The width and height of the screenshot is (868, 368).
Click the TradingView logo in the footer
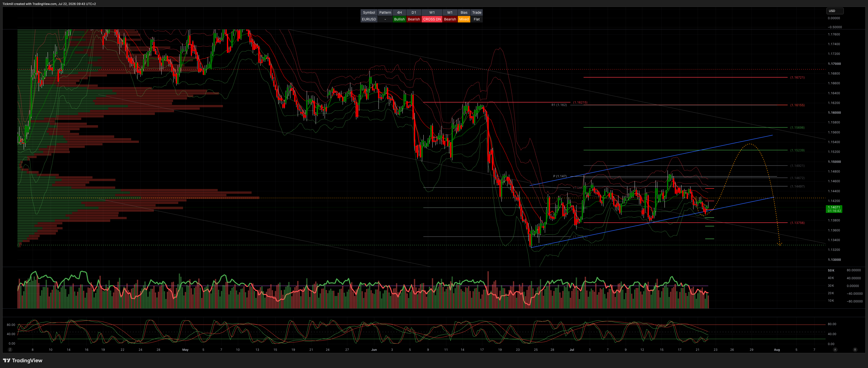23,360
